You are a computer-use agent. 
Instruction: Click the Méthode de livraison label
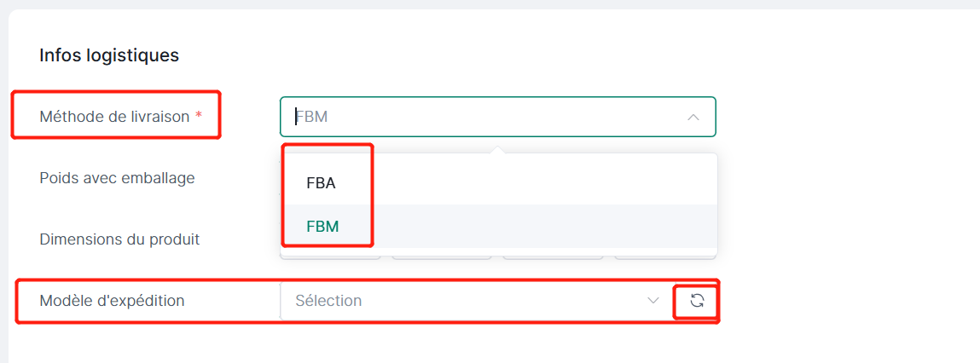114,116
